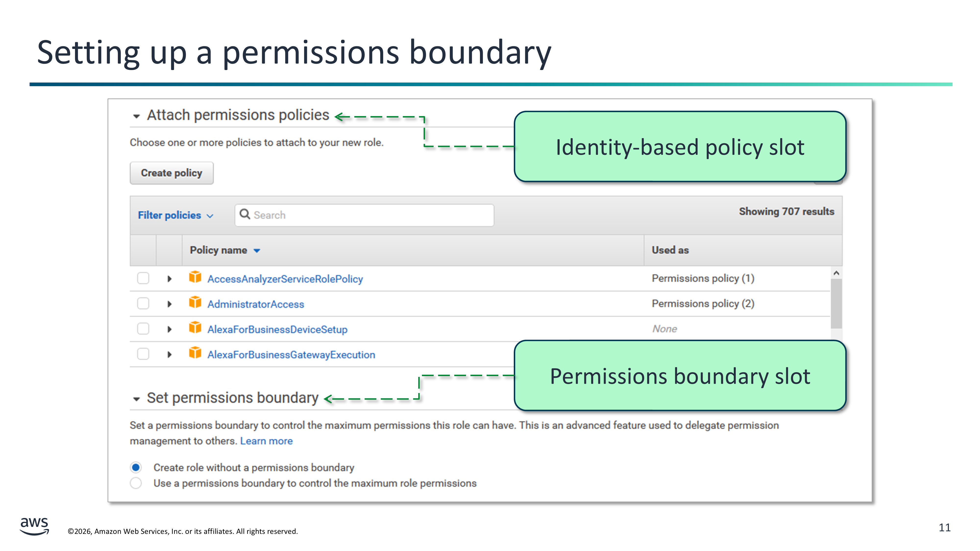Choose Use a permissions boundary radio option

136,483
